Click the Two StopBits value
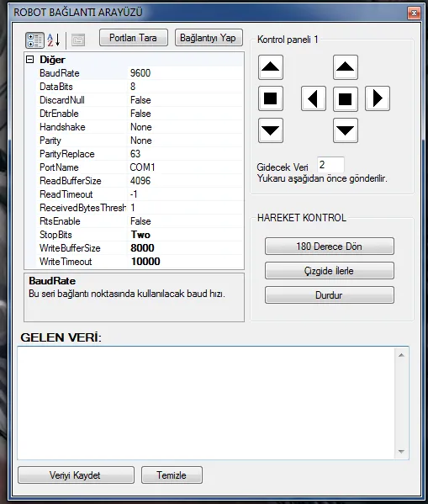The width and height of the screenshot is (428, 504). pyautogui.click(x=140, y=235)
